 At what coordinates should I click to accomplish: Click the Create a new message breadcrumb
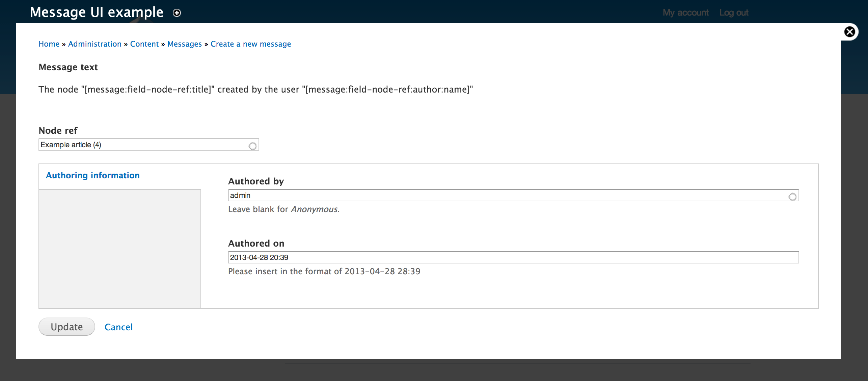point(250,44)
